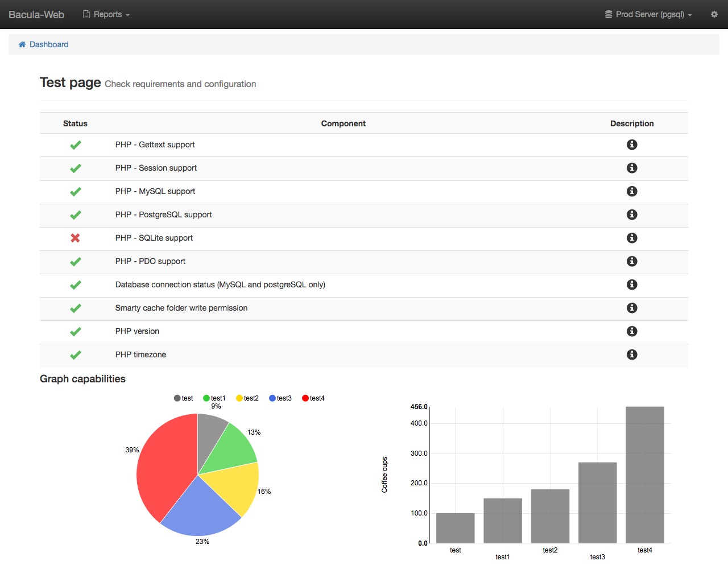Image resolution: width=728 pixels, height=569 pixels.
Task: Open info icon for PHP MySQL support
Action: click(x=631, y=191)
